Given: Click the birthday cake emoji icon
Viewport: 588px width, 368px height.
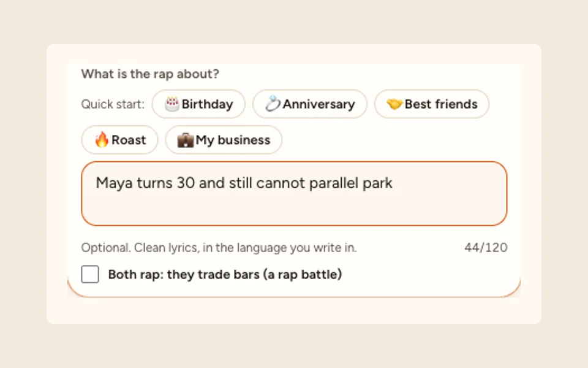Looking at the screenshot, I should 171,104.
